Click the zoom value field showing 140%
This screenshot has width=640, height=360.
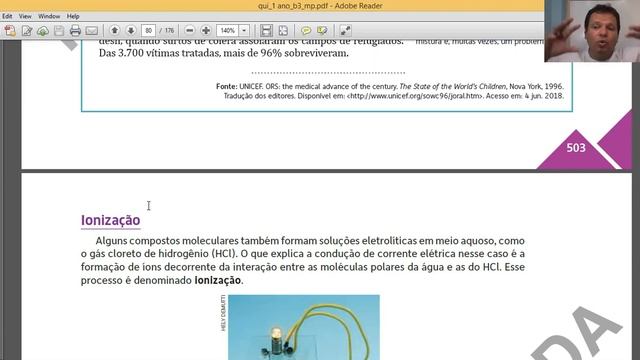(228, 31)
